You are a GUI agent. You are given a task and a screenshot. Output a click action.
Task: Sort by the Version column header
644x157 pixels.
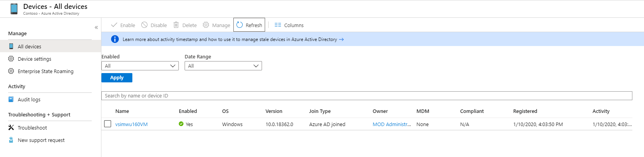(274, 111)
